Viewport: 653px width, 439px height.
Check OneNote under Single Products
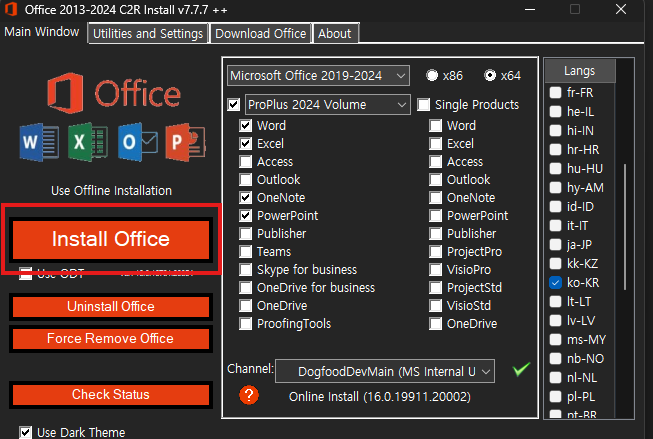pyautogui.click(x=436, y=197)
